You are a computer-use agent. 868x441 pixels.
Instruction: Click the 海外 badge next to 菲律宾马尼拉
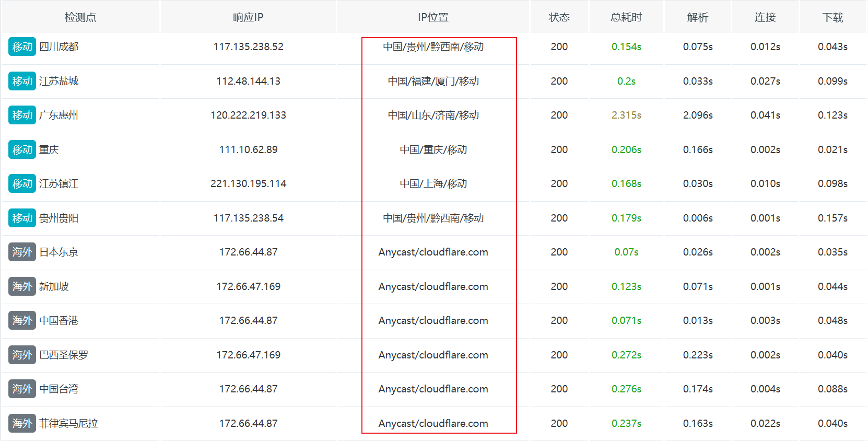click(22, 423)
